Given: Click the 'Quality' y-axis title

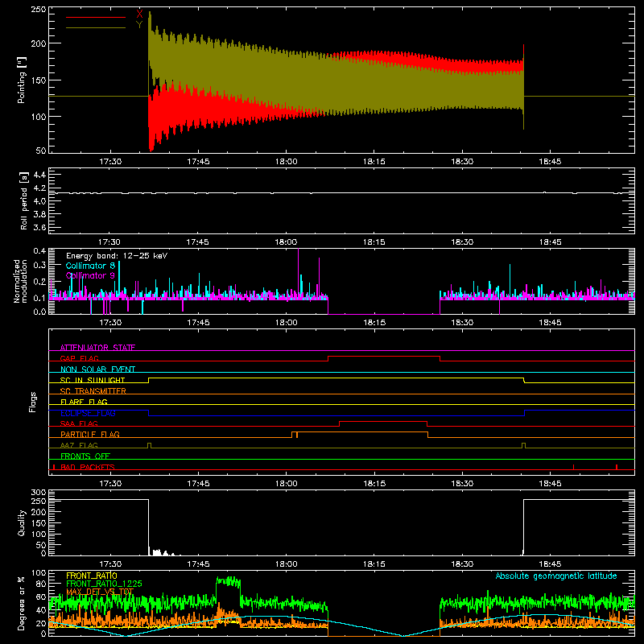Looking at the screenshot, I should click(x=22, y=523).
